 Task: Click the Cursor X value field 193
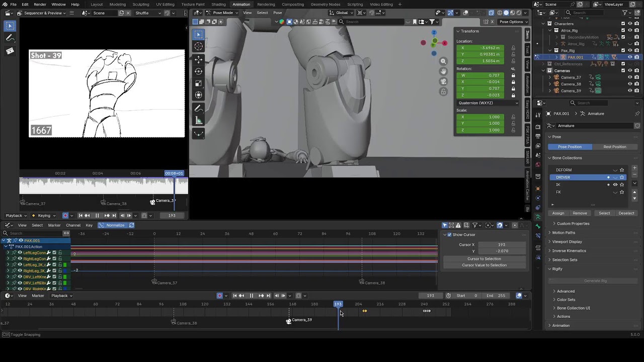coord(501,244)
